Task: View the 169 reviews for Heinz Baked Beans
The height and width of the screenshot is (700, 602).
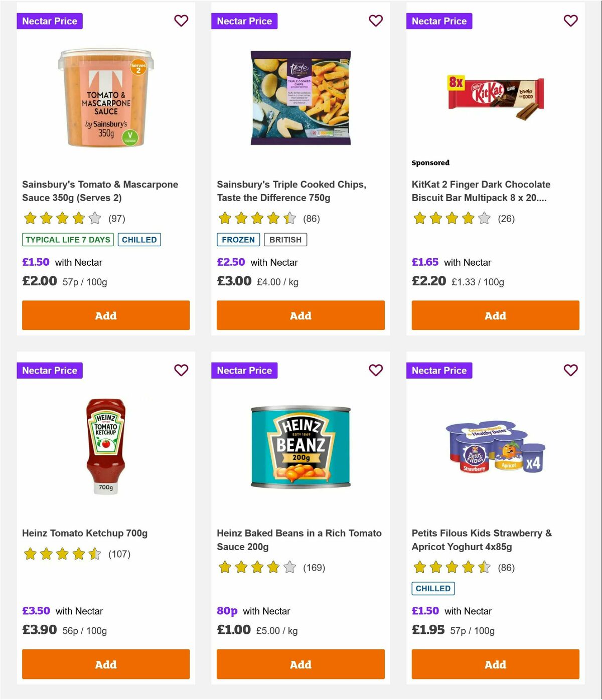Action: click(x=314, y=568)
